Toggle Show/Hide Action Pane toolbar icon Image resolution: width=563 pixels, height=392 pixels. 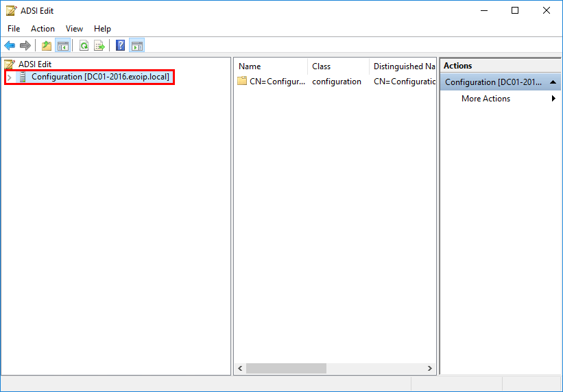click(x=136, y=46)
